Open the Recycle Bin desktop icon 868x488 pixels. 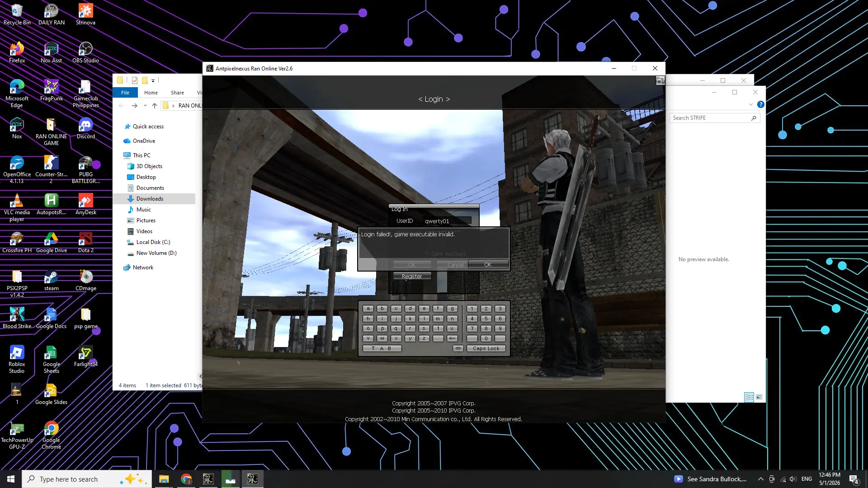point(17,14)
